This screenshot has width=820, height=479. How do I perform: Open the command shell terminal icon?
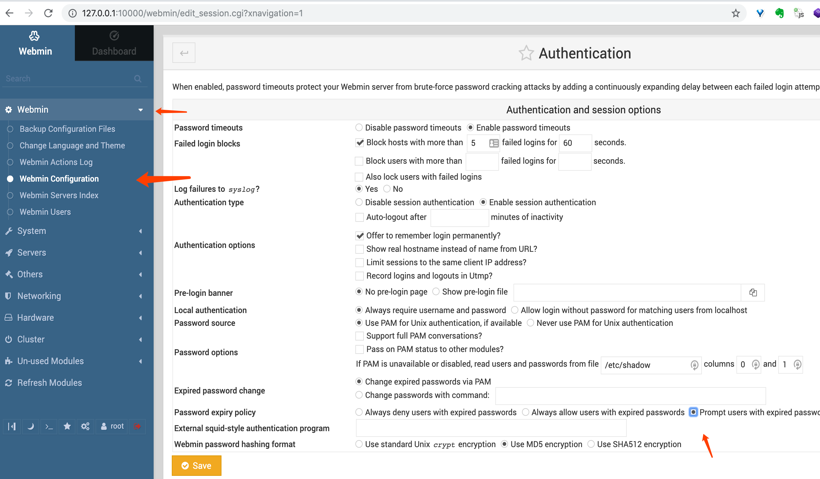[49, 426]
